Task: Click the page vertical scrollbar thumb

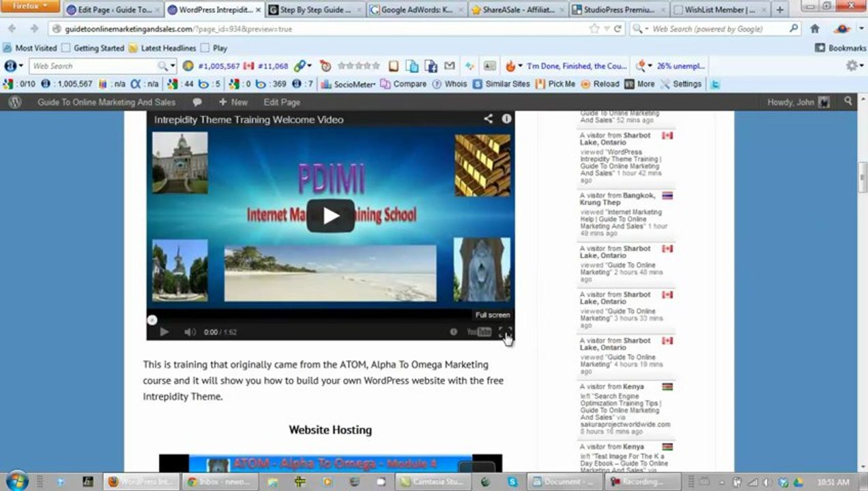Action: [863, 176]
